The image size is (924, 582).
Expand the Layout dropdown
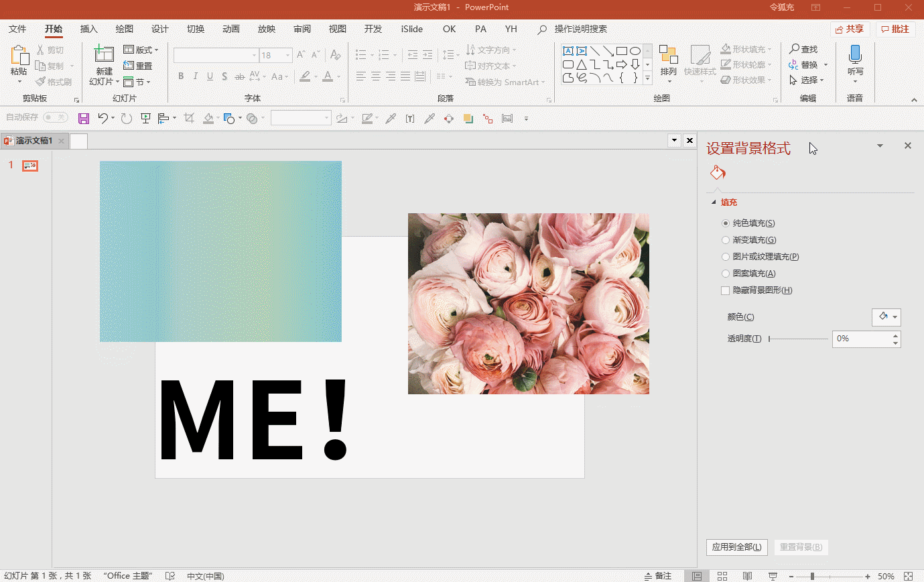click(141, 50)
